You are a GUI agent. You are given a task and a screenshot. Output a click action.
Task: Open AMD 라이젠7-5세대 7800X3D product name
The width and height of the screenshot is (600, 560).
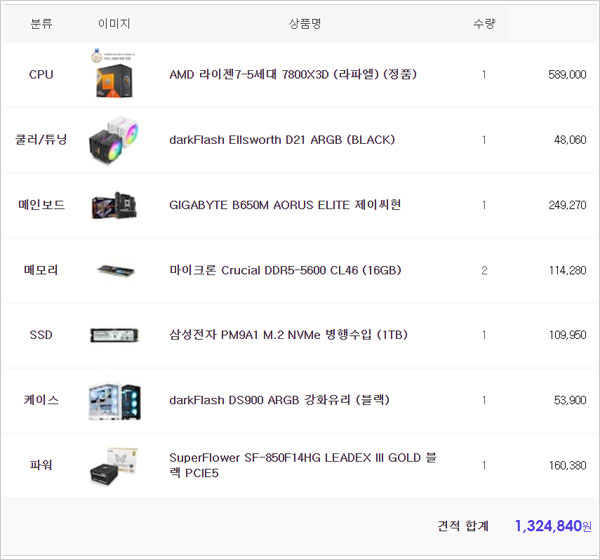click(293, 74)
